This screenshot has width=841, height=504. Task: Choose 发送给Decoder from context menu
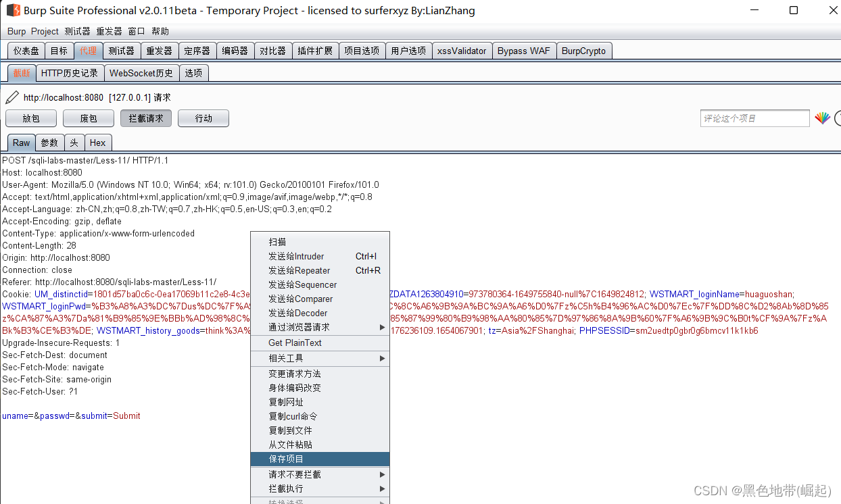320,313
